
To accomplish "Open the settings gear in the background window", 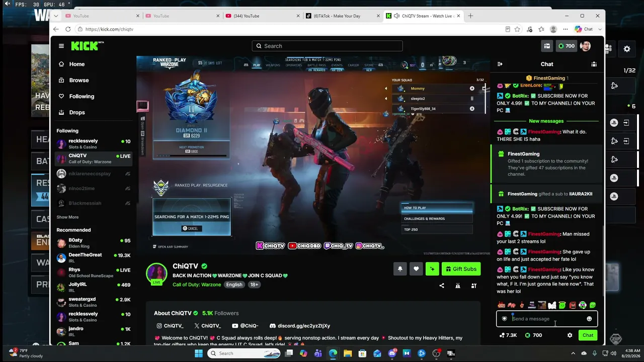I will [627, 49].
